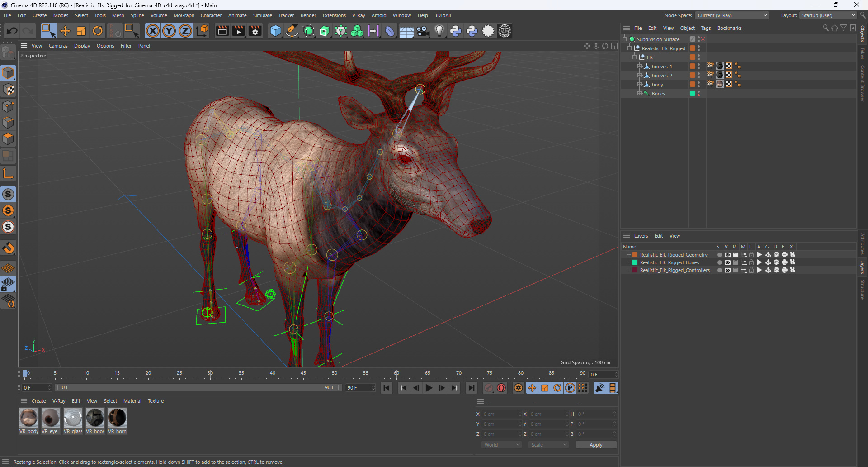Click the sound playback icon in timeline
Screen dimensions: 868x467
pyautogui.click(x=599, y=388)
